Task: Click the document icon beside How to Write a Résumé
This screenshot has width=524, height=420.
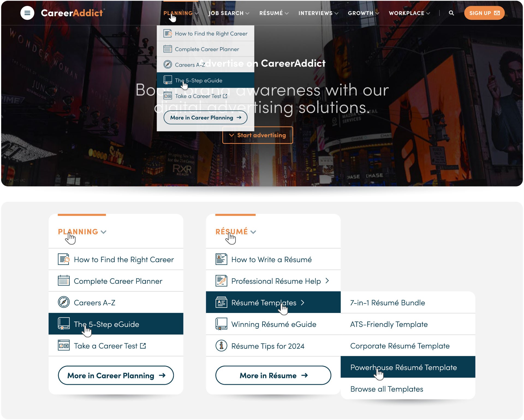Action: coord(221,259)
